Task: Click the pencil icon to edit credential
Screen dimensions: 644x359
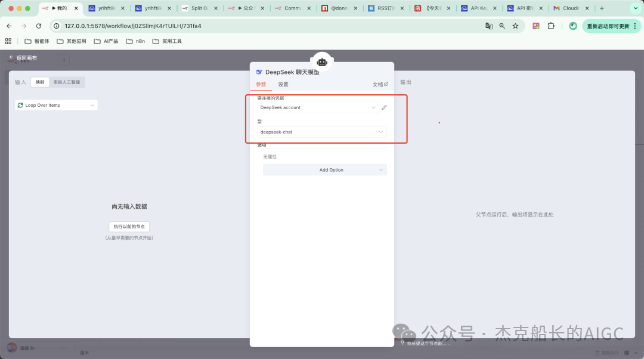Action: (384, 107)
